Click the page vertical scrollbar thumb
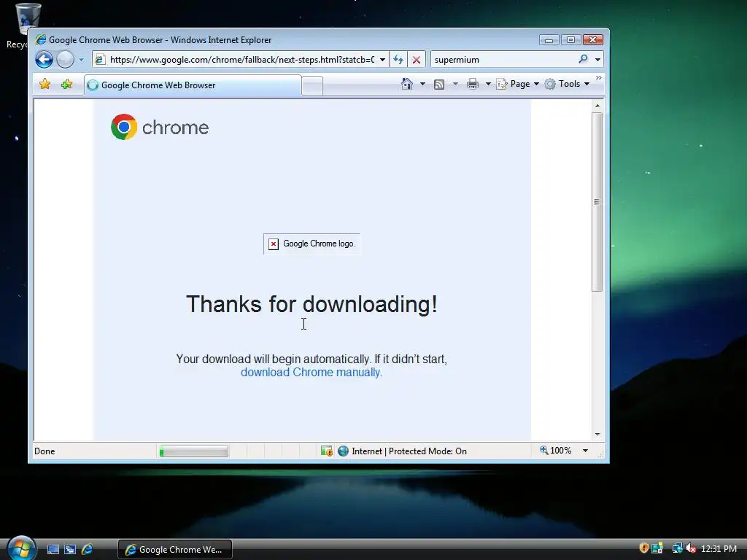Viewport: 747px width, 560px height. coord(597,202)
